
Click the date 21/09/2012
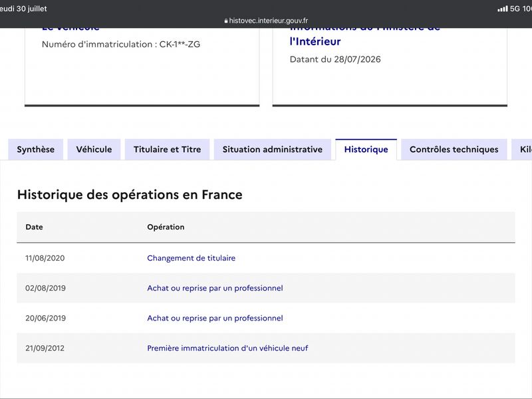tap(45, 348)
